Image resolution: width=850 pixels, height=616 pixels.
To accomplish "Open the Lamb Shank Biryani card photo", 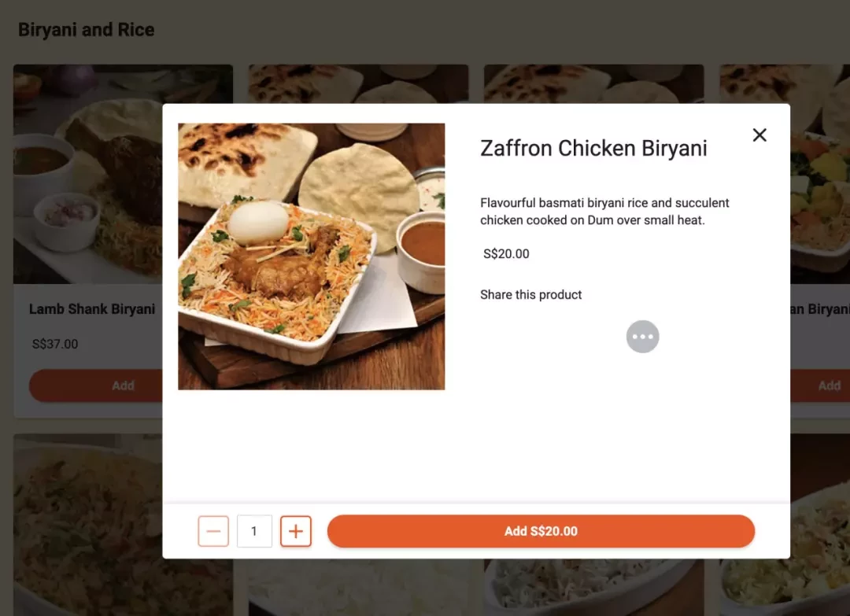I will [88, 174].
